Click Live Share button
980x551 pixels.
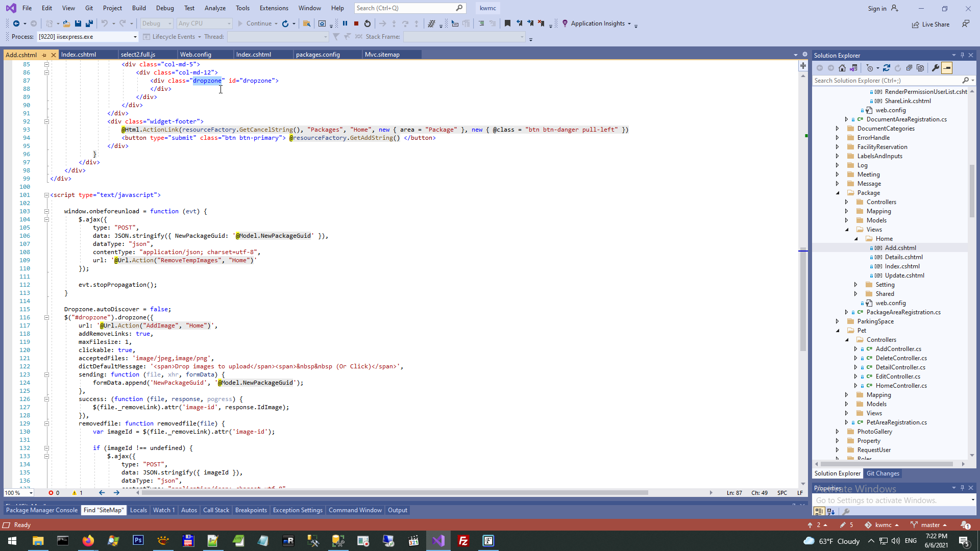(x=931, y=24)
